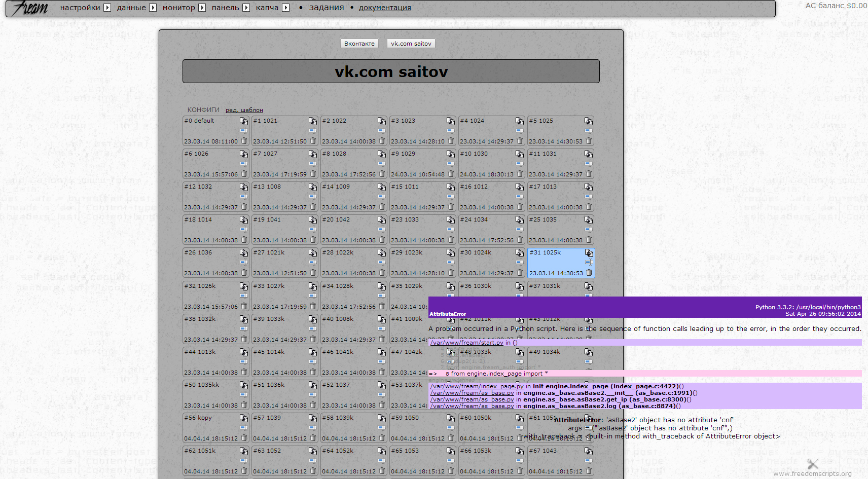This screenshot has height=479, width=868.
Task: Click the #39 1033k config name
Action: coord(269,319)
